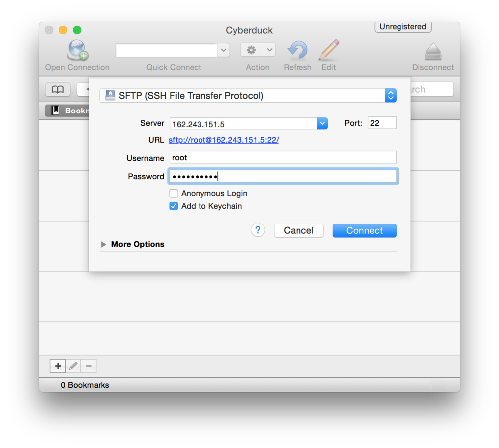Click the edit bookmark pencil button
Screen dimensions: 499x448
point(73,366)
